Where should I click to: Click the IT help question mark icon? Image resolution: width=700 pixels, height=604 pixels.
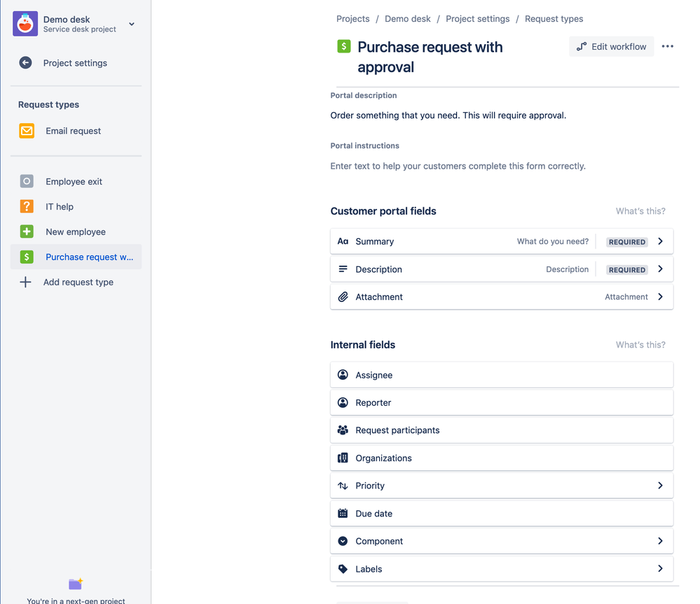point(27,206)
